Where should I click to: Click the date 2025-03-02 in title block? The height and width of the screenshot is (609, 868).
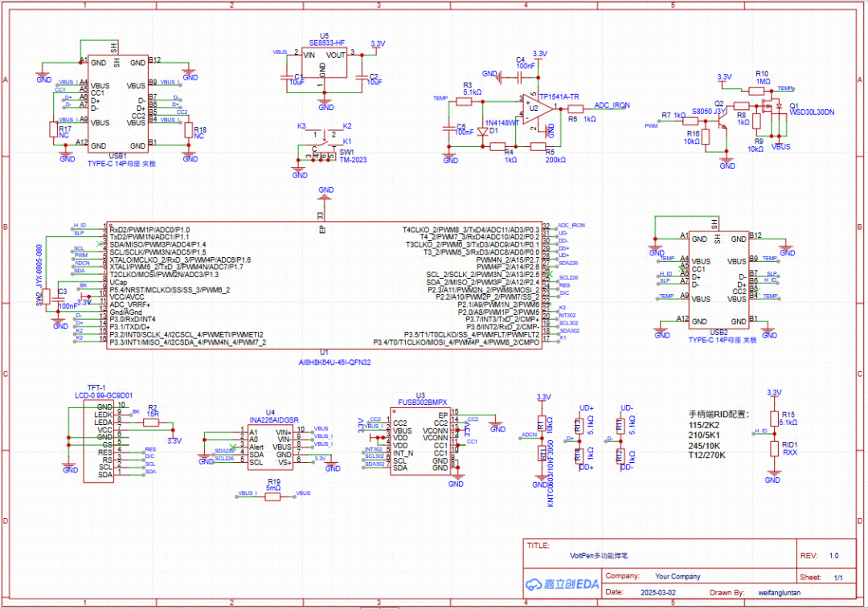(657, 592)
